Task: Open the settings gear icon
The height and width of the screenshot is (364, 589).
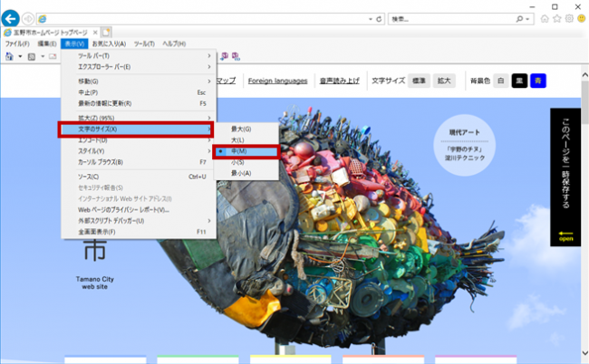Action: pos(569,19)
